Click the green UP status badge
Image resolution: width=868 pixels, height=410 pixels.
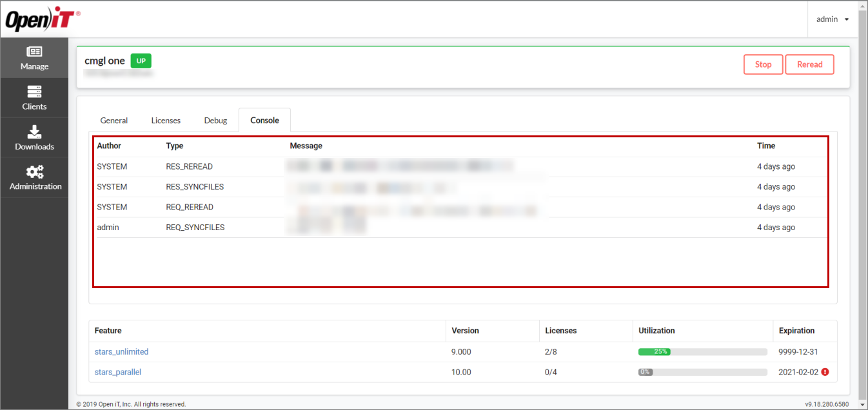point(141,61)
